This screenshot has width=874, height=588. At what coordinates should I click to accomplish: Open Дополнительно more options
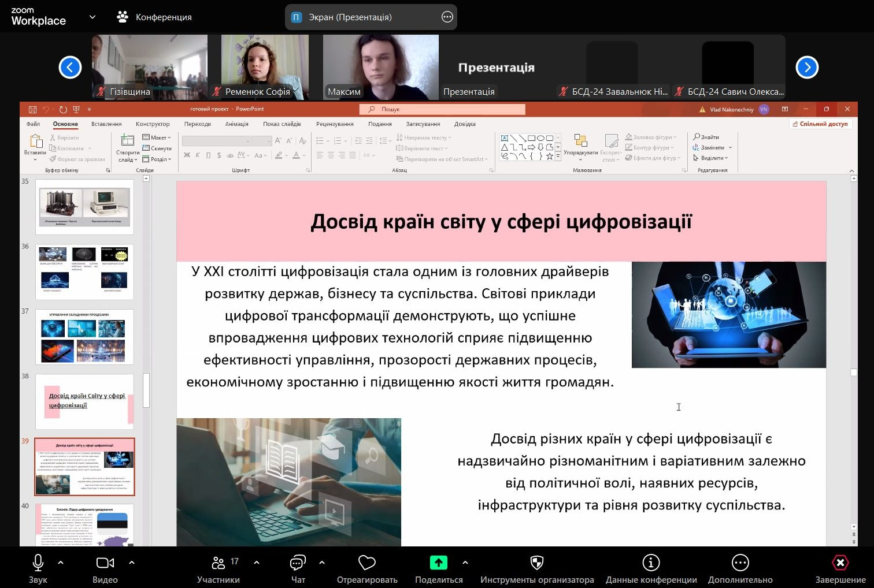(740, 569)
